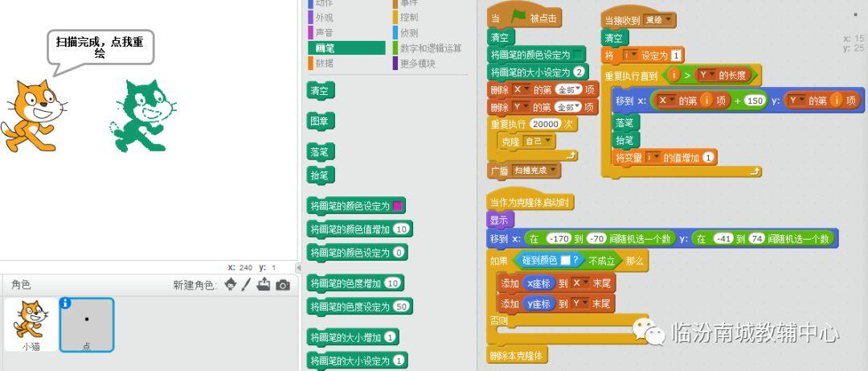
Task: Click the 显示 block in script
Action: point(501,221)
